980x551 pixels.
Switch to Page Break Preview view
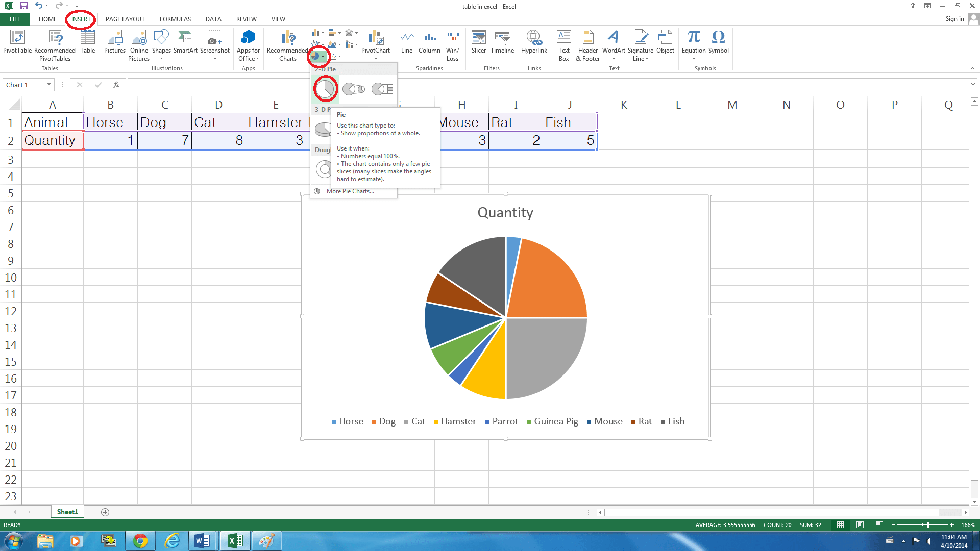(879, 525)
